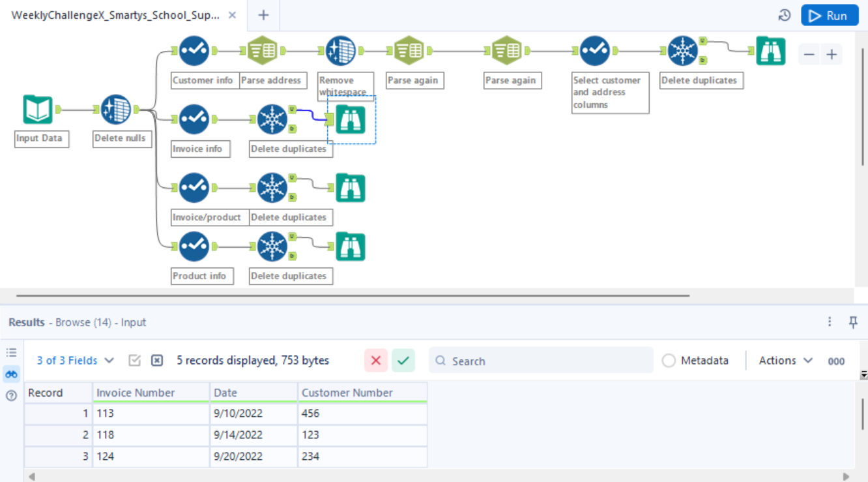Click the Parse address tool icon
The image size is (868, 482).
(x=263, y=51)
